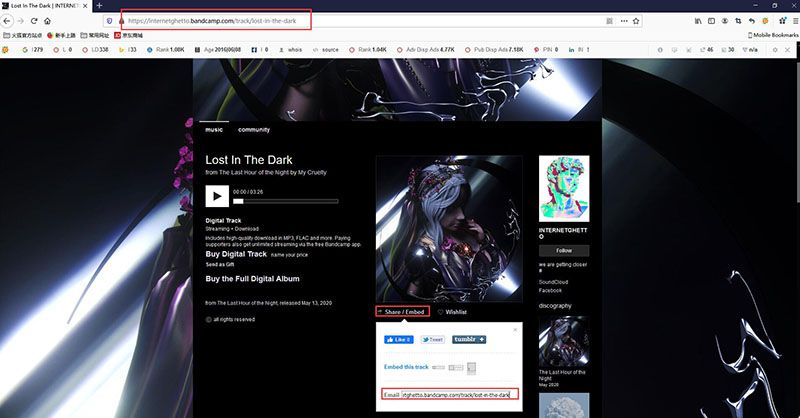The height and width of the screenshot is (418, 800).
Task: Click Buy Digital Track link
Action: coord(236,254)
